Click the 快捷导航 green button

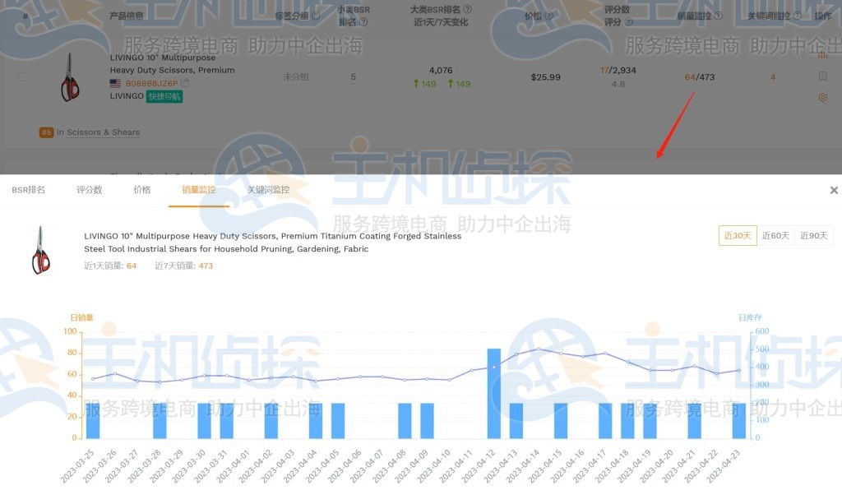tap(164, 96)
